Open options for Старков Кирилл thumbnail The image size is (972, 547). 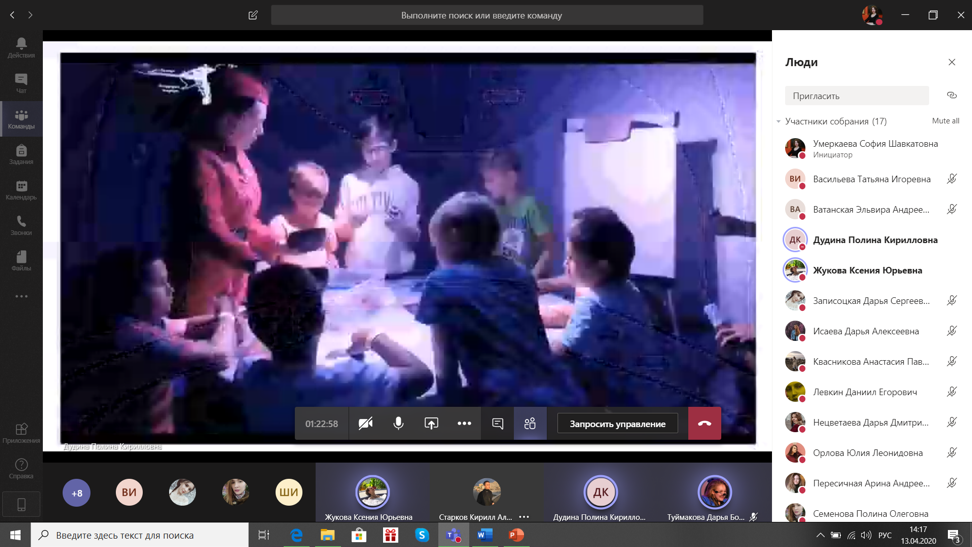524,517
